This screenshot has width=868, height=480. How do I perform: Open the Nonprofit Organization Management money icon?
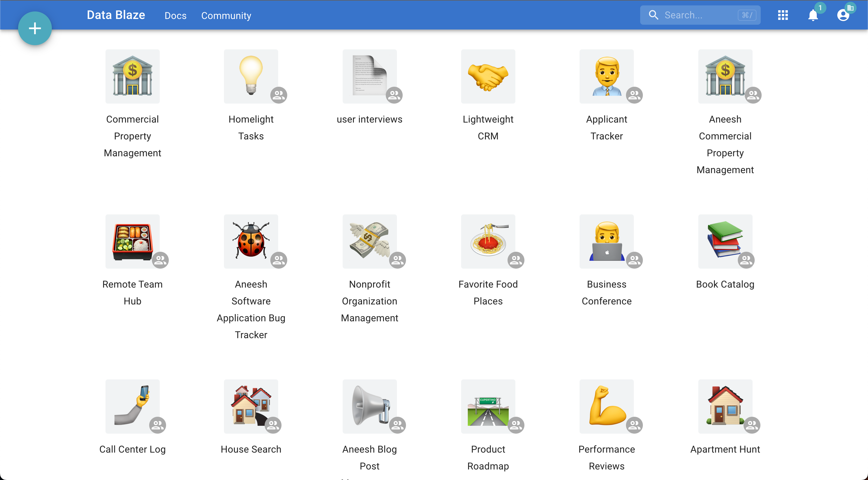pyautogui.click(x=369, y=241)
